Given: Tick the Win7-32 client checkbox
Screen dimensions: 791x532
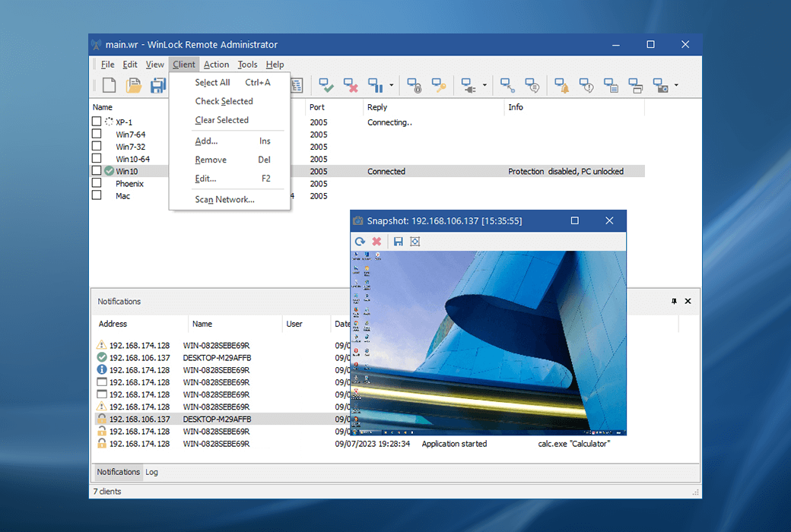Looking at the screenshot, I should pyautogui.click(x=97, y=146).
